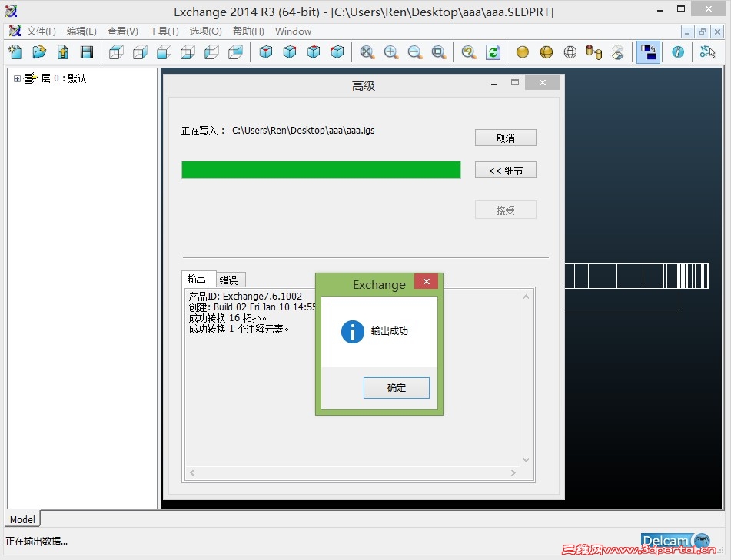Open the 工具(T) menu
731x560 pixels.
[x=164, y=31]
